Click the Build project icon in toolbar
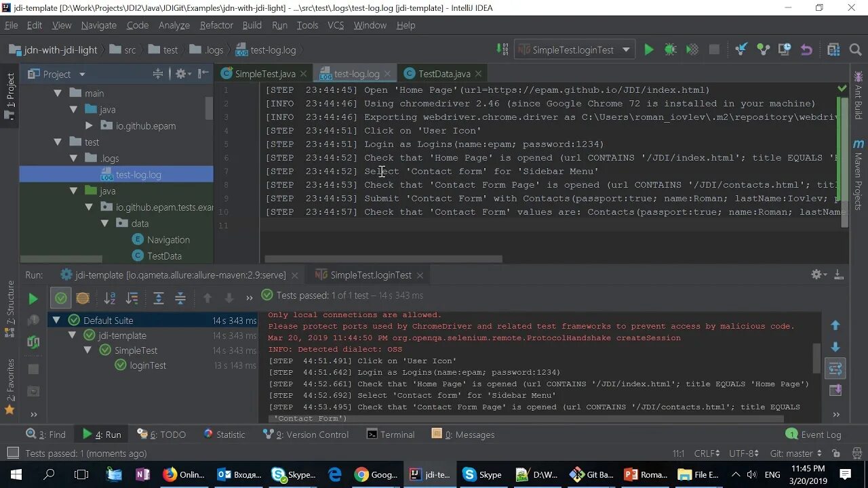The image size is (868, 488). point(502,49)
